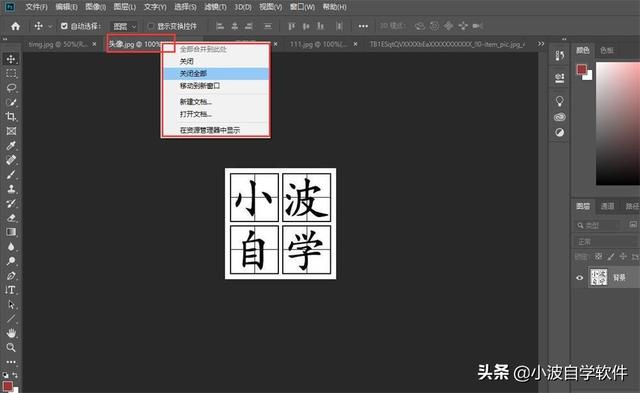Open the History panel icon
This screenshot has height=393, width=640.
560,56
